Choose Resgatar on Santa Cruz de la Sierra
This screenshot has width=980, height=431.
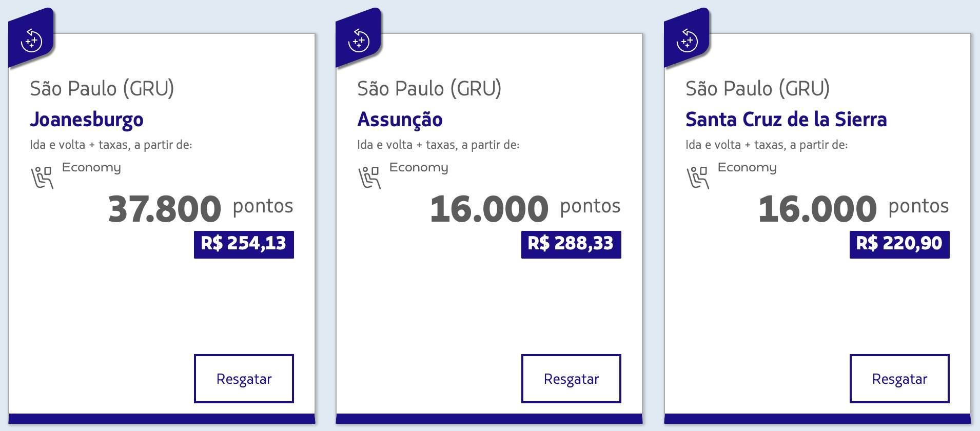point(899,379)
